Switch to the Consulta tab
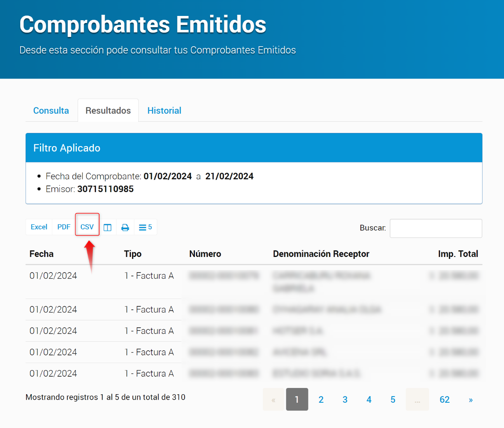Image resolution: width=504 pixels, height=428 pixels. click(x=51, y=111)
